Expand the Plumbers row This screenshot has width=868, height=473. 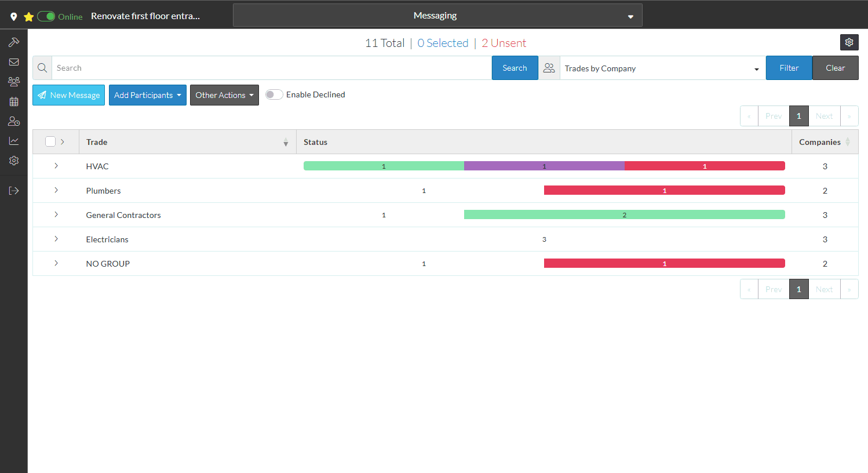tap(56, 190)
